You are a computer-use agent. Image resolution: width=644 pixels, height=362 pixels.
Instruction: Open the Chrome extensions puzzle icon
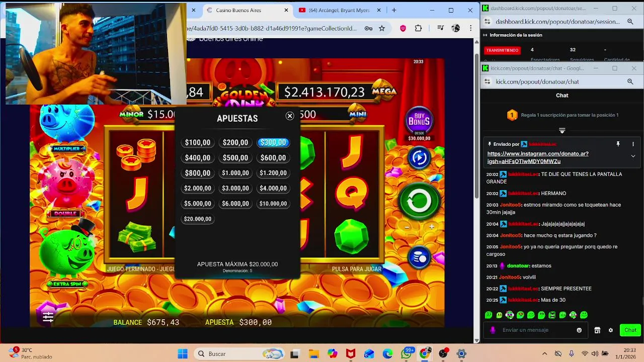click(419, 29)
